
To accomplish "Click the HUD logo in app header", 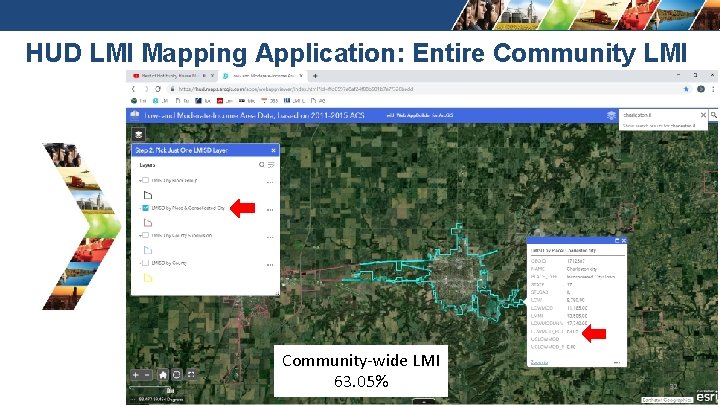I will [x=135, y=115].
